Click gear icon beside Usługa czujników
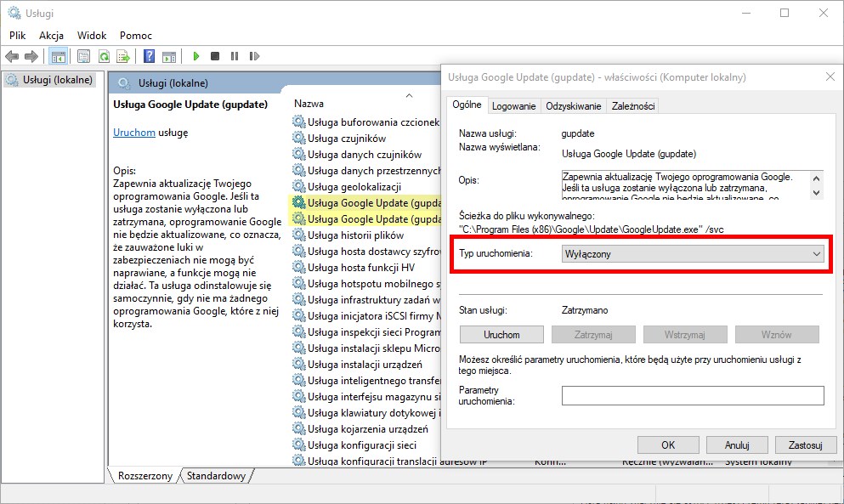The height and width of the screenshot is (504, 844). 298,139
